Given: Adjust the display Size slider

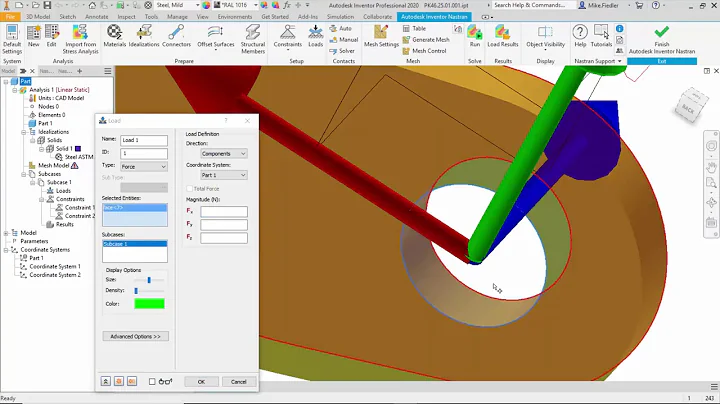Looking at the screenshot, I should pos(149,280).
